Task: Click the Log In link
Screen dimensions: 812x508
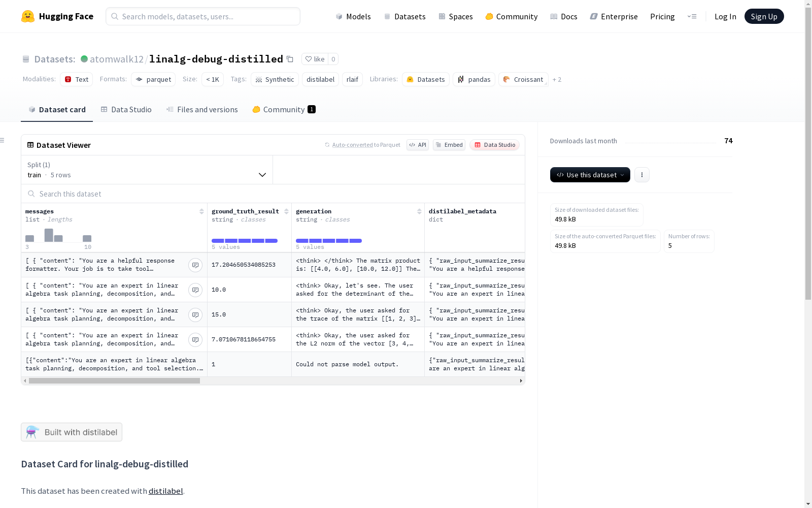Action: [725, 16]
